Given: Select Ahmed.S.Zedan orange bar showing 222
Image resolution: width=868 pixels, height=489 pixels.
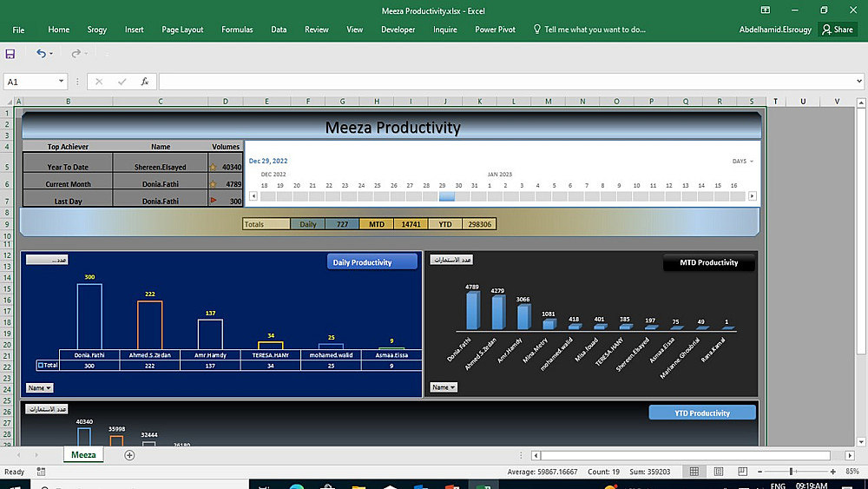Looking at the screenshot, I should 150,325.
